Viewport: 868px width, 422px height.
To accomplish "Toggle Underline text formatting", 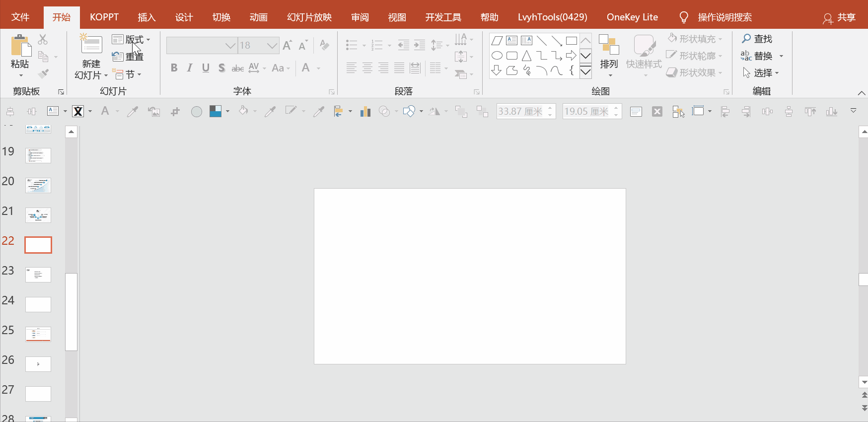I will [206, 68].
